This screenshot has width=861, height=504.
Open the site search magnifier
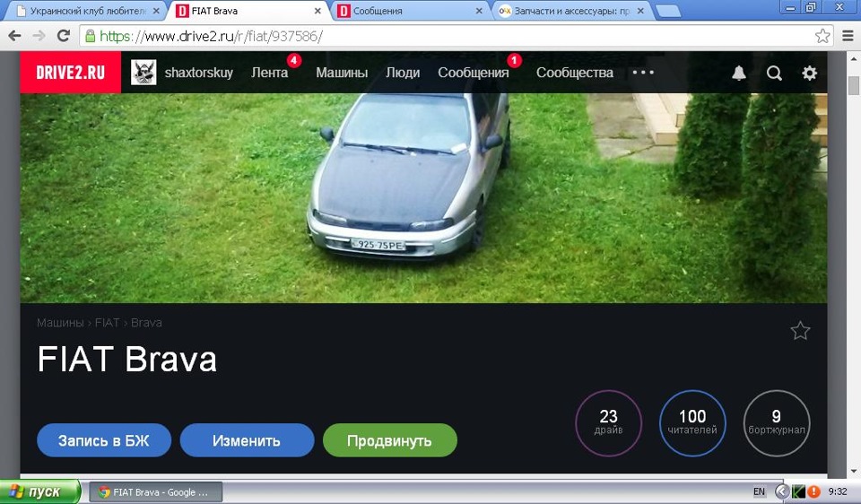coord(774,73)
